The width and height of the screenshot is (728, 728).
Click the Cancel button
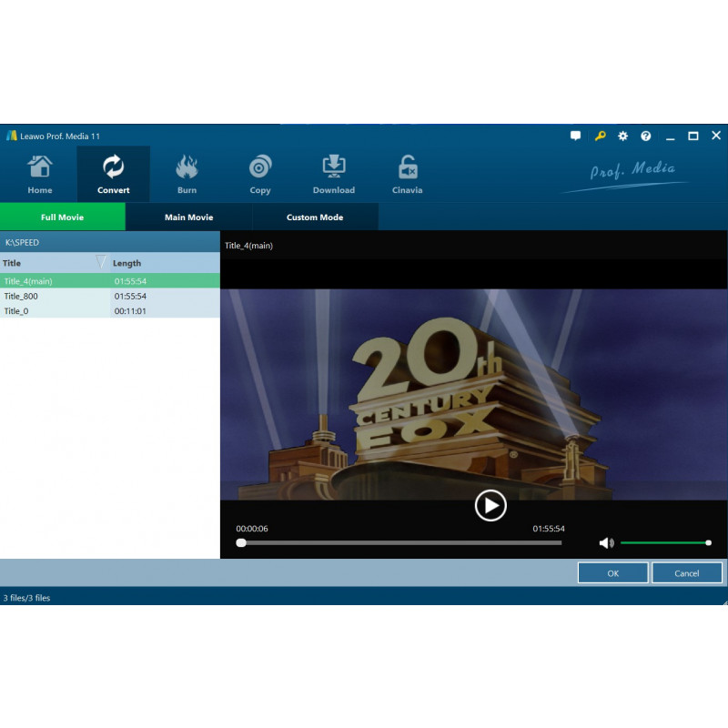tap(687, 573)
